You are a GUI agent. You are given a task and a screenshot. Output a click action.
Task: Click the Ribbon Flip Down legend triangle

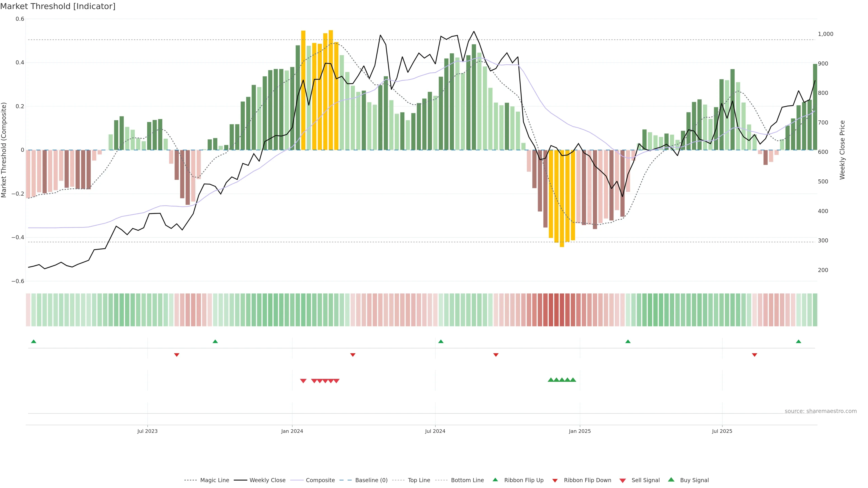[x=555, y=480]
